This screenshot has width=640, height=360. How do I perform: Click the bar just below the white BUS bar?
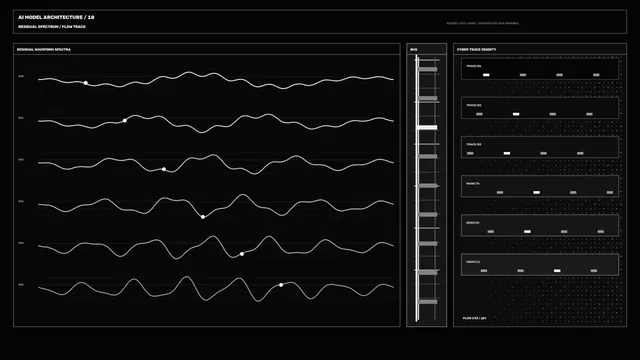pyautogui.click(x=427, y=156)
